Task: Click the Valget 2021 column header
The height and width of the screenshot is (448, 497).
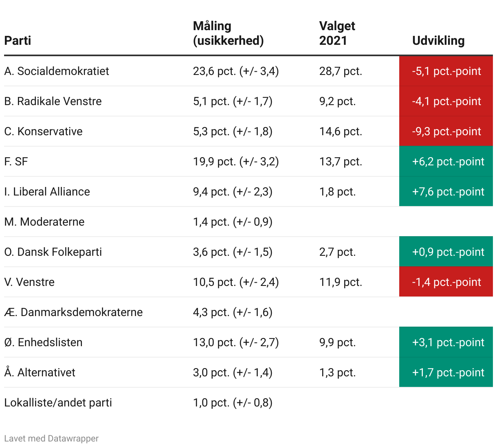Action: click(337, 33)
